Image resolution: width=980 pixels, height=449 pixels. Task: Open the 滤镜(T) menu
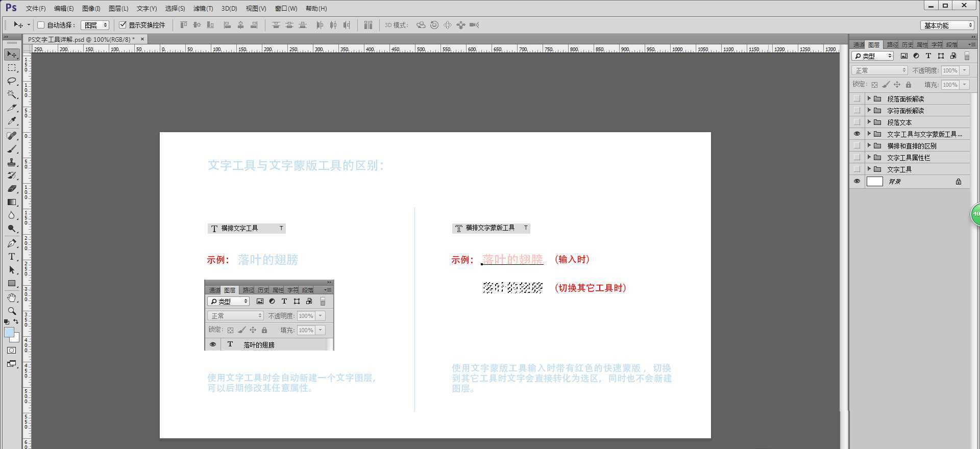point(203,9)
